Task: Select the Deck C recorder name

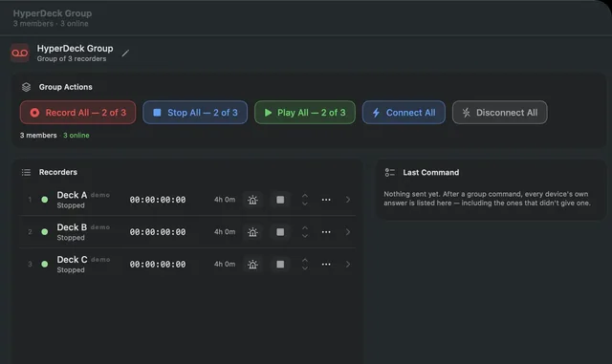Action: pos(73,260)
